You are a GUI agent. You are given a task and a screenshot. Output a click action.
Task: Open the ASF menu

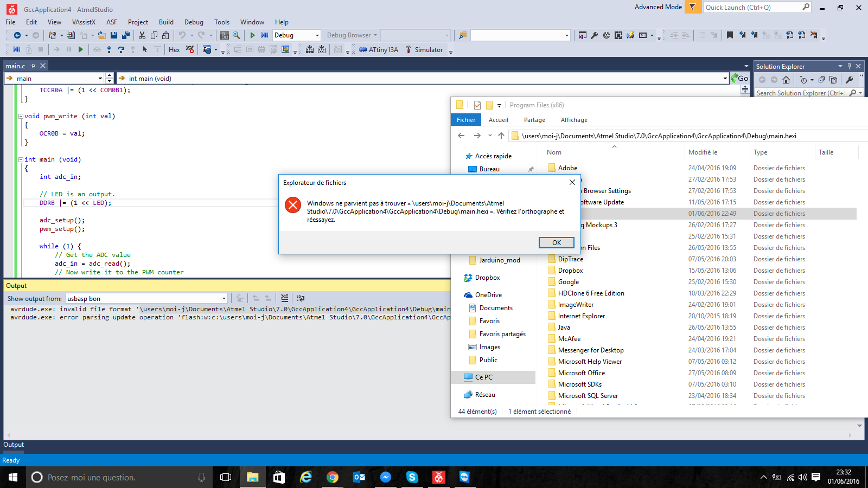click(x=112, y=22)
